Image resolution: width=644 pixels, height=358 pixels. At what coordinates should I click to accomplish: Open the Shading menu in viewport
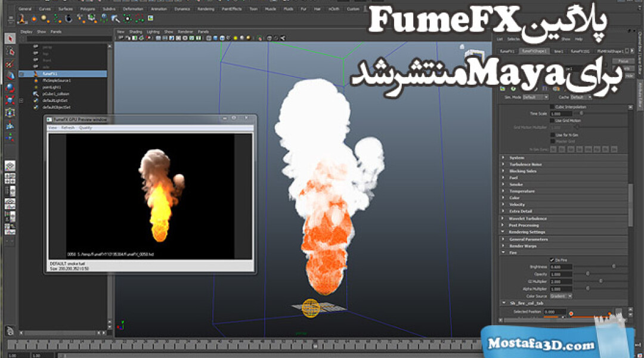tap(136, 31)
